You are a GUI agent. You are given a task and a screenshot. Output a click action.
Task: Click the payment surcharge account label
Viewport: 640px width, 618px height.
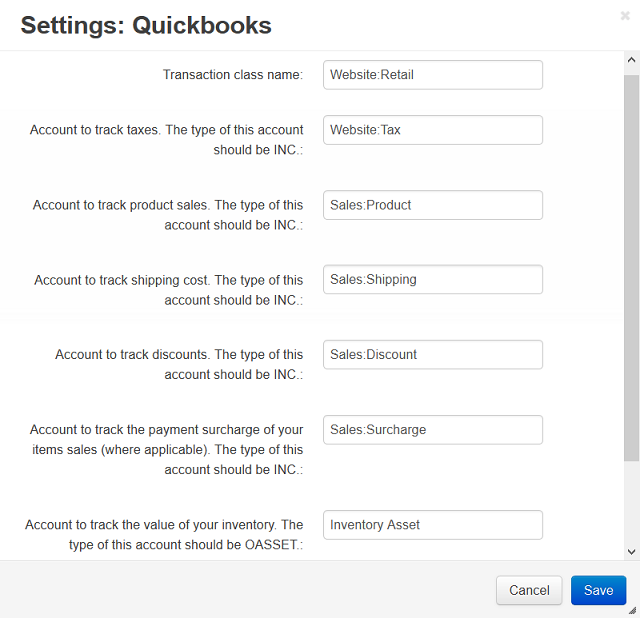166,449
